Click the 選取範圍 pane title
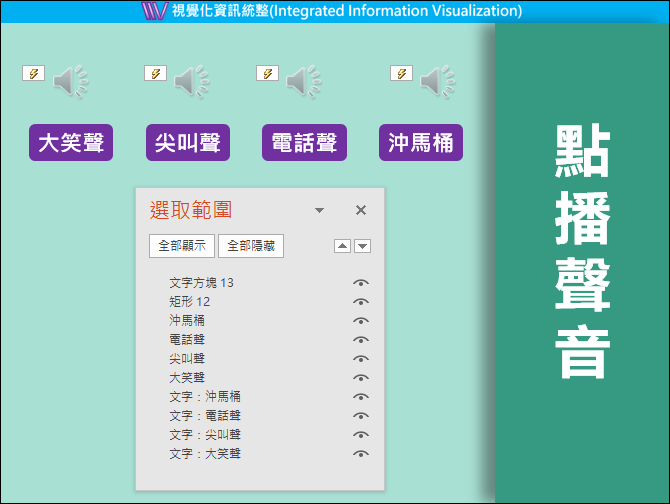 point(191,210)
